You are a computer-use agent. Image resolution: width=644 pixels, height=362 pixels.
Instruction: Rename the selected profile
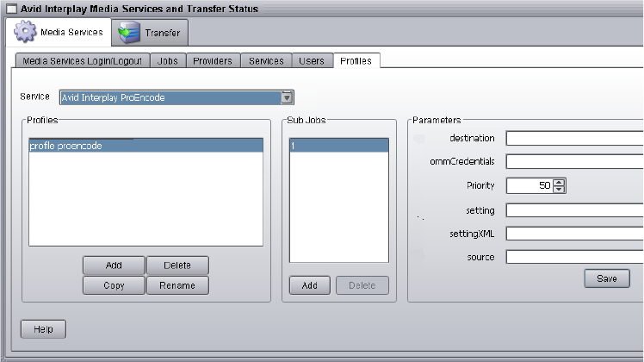177,285
